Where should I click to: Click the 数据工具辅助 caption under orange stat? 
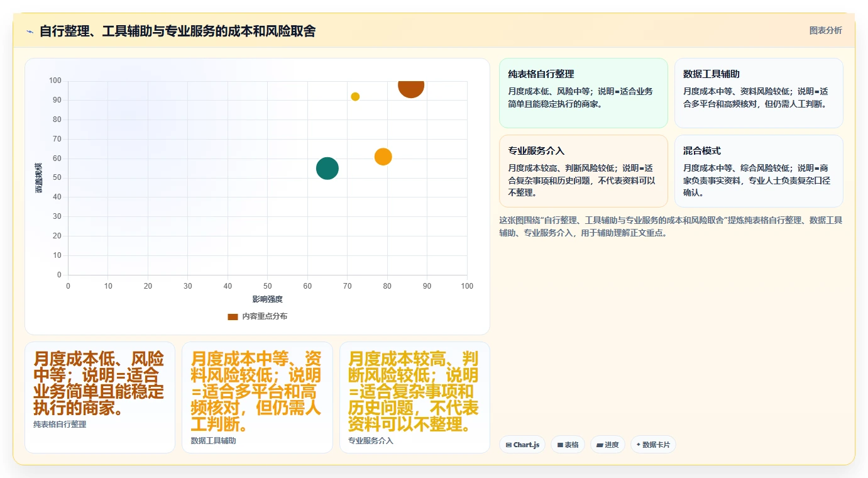214,441
